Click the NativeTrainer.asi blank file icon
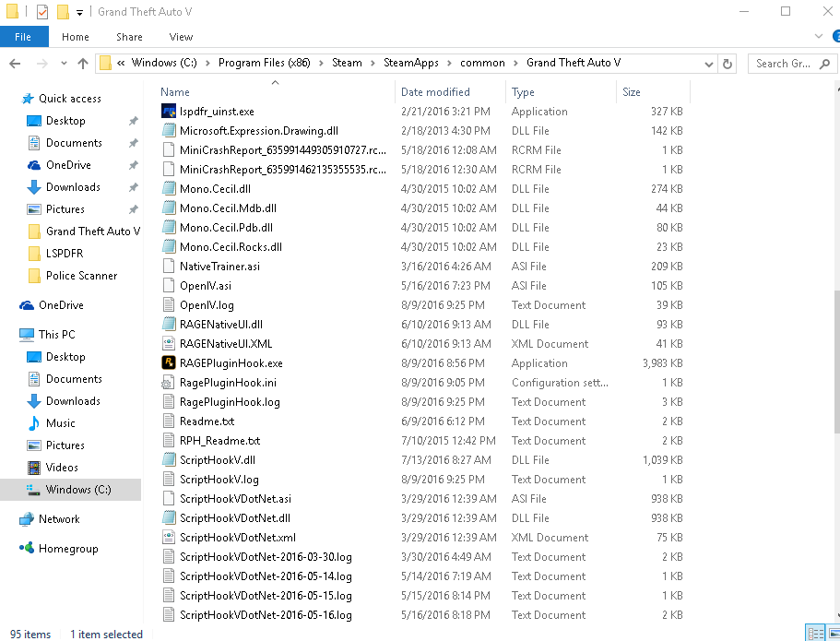This screenshot has width=840, height=641. coord(168,266)
